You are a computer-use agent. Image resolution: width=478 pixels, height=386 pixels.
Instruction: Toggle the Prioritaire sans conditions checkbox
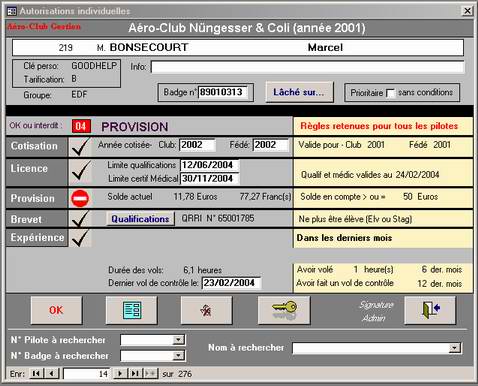coord(390,93)
